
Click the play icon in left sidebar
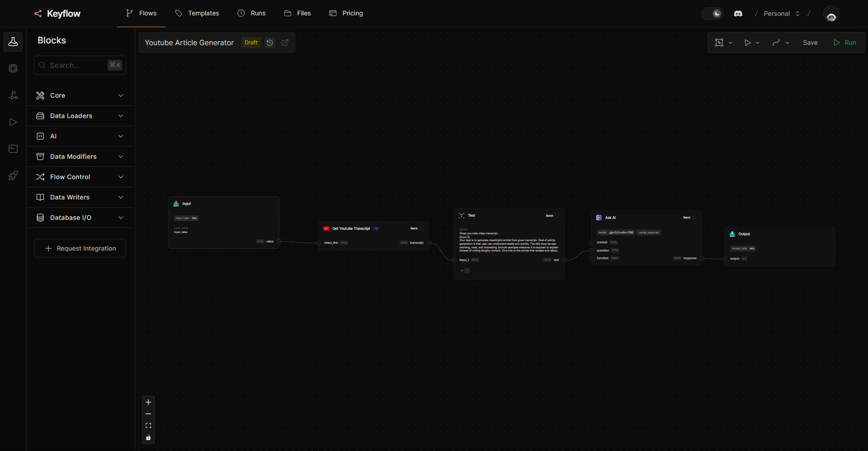click(13, 122)
